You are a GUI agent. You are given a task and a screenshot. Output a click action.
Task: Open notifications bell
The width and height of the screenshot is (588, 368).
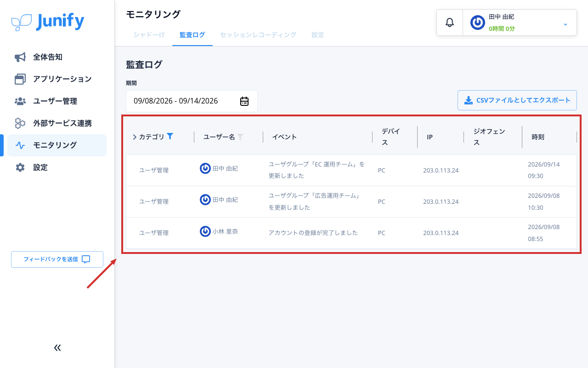coord(450,23)
